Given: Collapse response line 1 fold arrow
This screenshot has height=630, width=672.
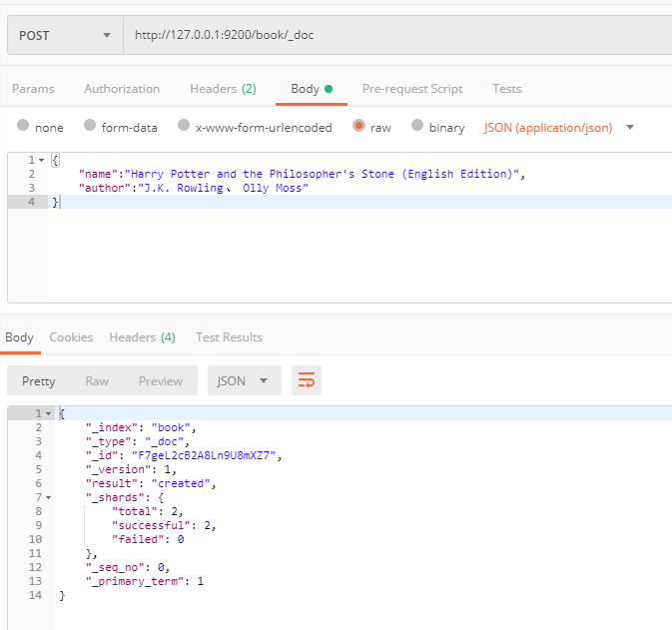Looking at the screenshot, I should coord(49,413).
